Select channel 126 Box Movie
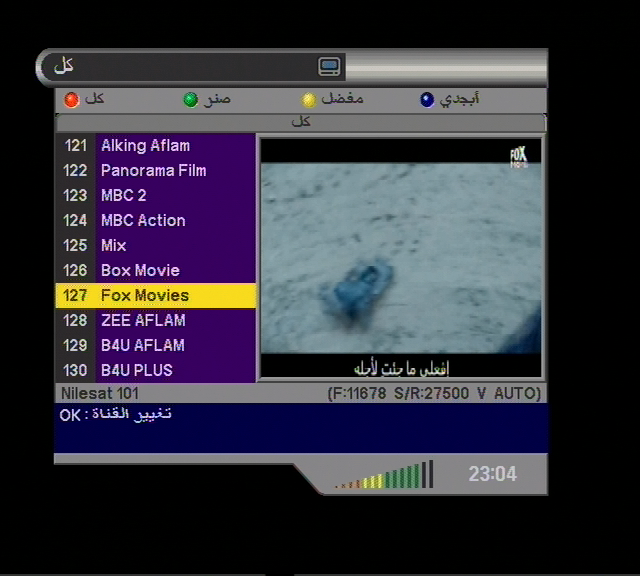This screenshot has width=640, height=576. pos(156,270)
